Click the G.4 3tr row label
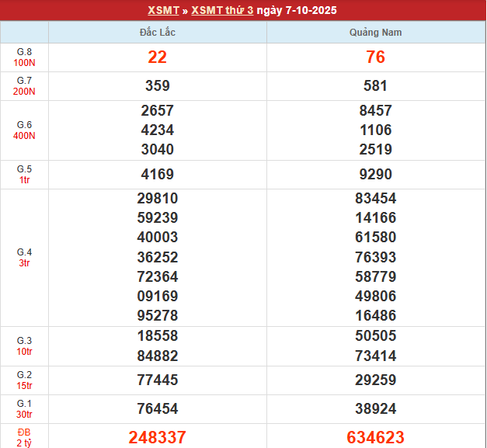Image resolution: width=487 pixels, height=448 pixels. (25, 257)
